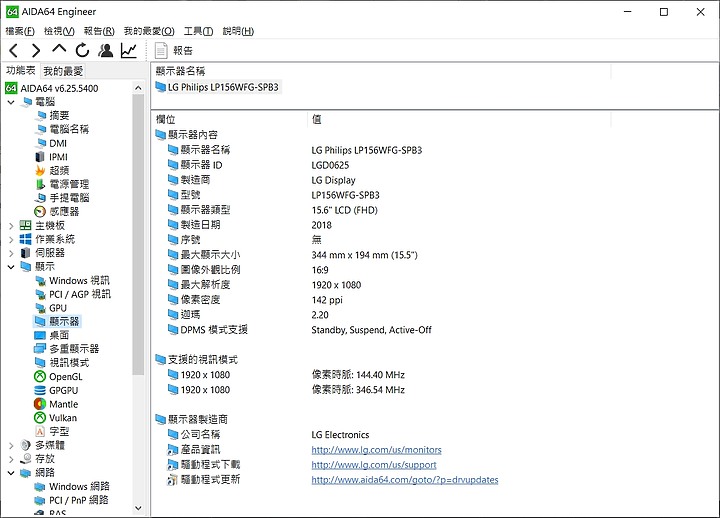Open Windows 視訊 in the tree

pyautogui.click(x=73, y=281)
